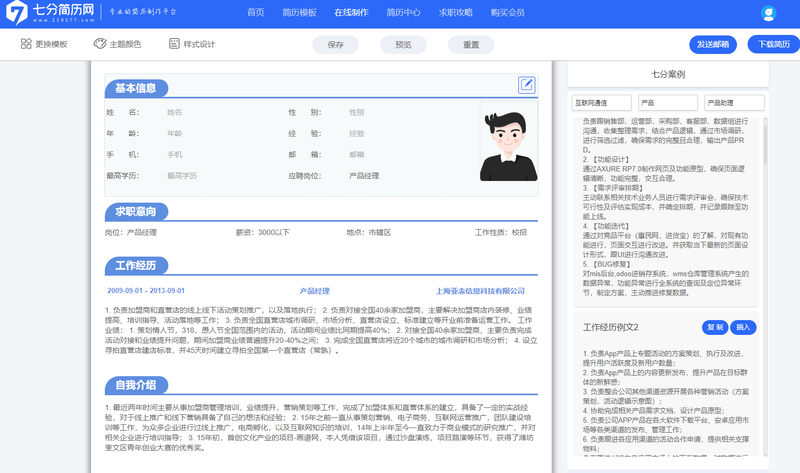Open the 产品助理 dropdown

click(x=734, y=103)
